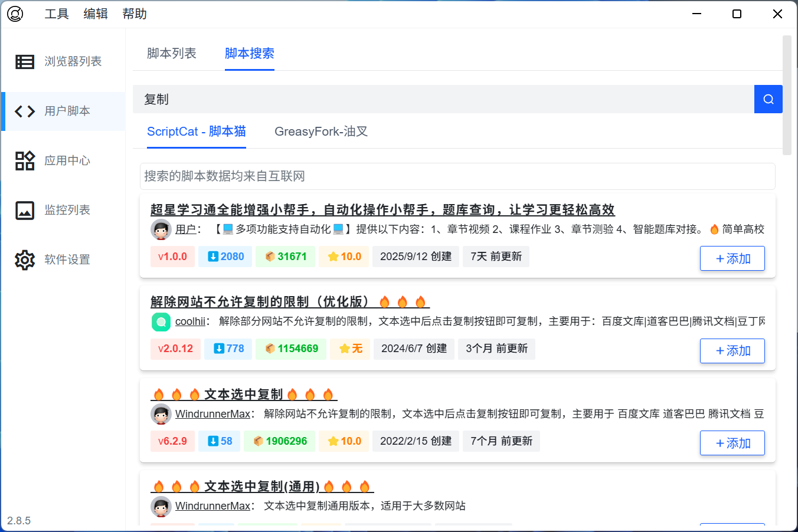Add the 文本选中复制 v6.2.9 script
Screen dimensions: 798x532
pyautogui.click(x=732, y=443)
